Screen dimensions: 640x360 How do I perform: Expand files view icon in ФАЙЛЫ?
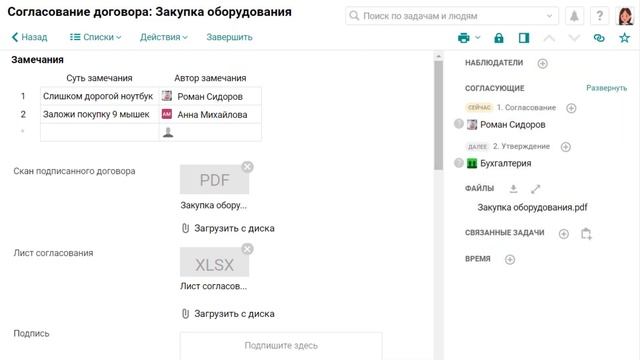coord(536,189)
